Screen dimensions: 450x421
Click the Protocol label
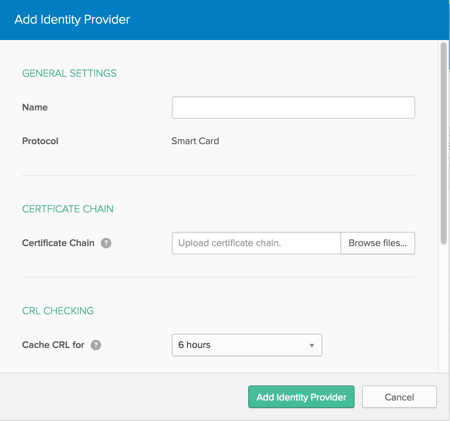[40, 141]
